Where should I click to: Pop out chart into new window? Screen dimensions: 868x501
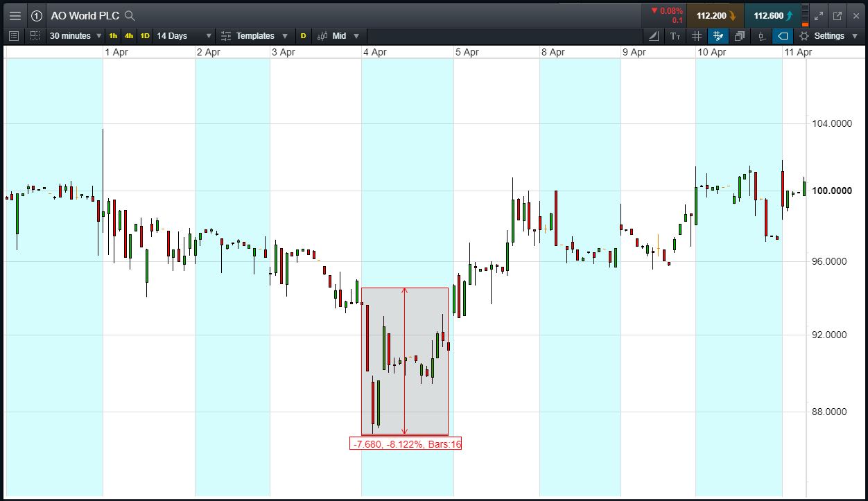click(837, 16)
